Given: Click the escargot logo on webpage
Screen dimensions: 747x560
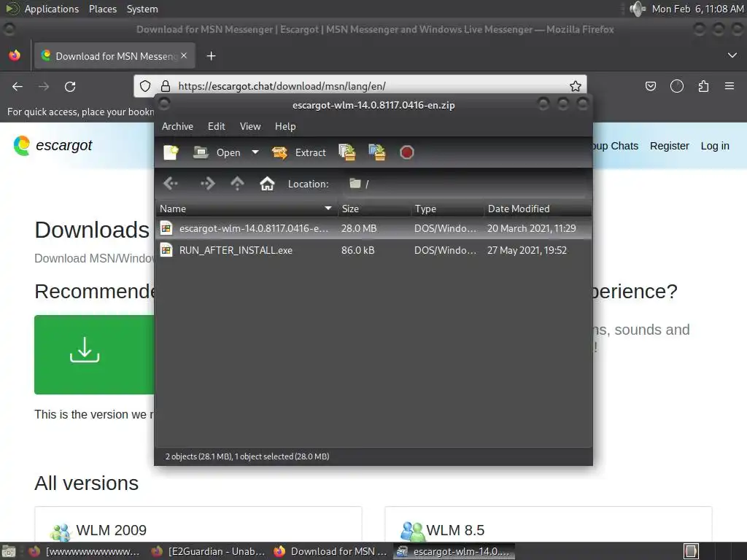Looking at the screenshot, I should coord(53,145).
